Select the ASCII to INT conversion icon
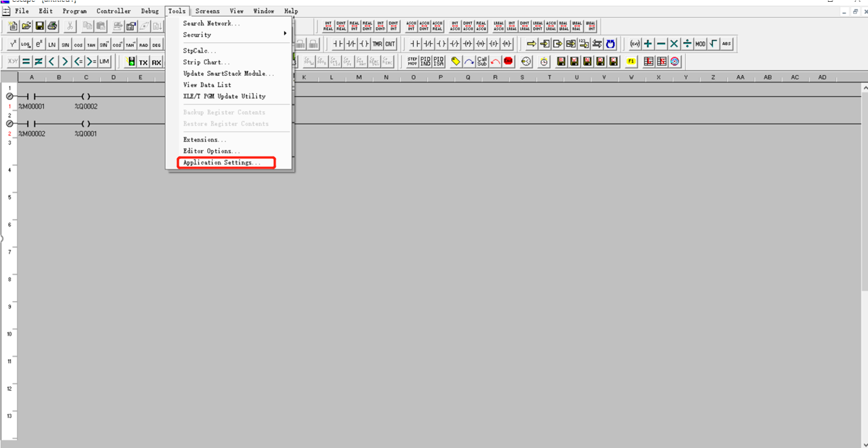 (411, 26)
